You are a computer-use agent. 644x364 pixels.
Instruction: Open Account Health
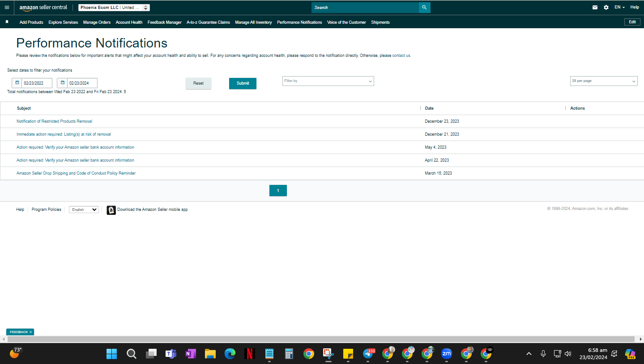[x=129, y=22]
